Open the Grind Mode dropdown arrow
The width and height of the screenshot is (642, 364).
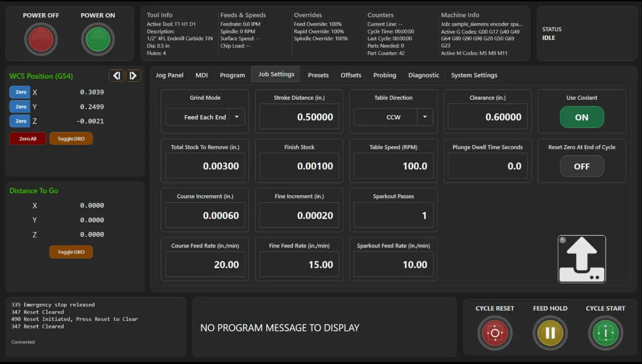pos(237,117)
